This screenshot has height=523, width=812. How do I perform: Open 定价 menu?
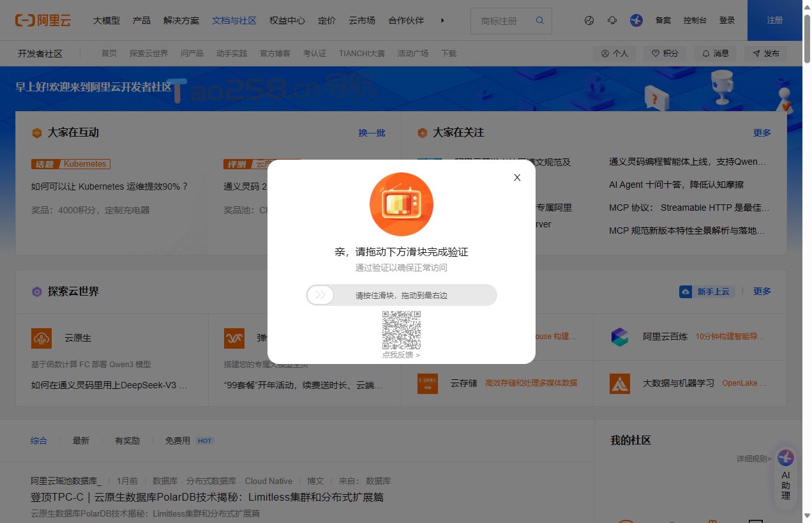(x=327, y=20)
